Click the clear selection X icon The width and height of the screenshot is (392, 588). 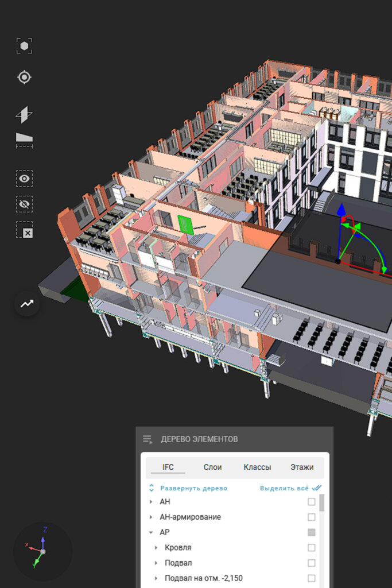[x=24, y=230]
